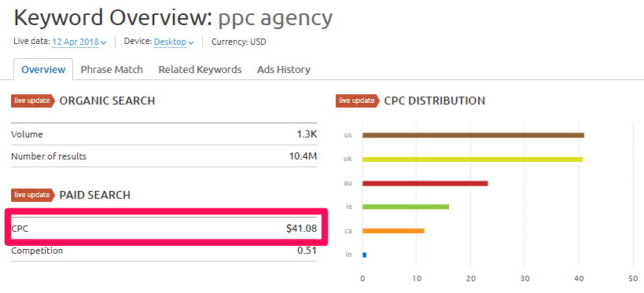Click the Number of results row
This screenshot has width=644, height=293.
point(164,156)
